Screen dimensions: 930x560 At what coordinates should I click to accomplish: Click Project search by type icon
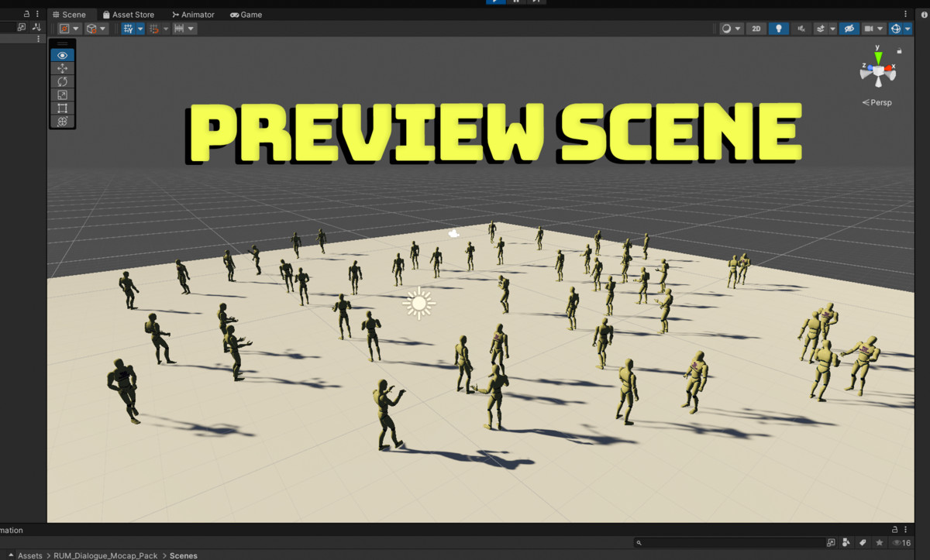point(846,543)
